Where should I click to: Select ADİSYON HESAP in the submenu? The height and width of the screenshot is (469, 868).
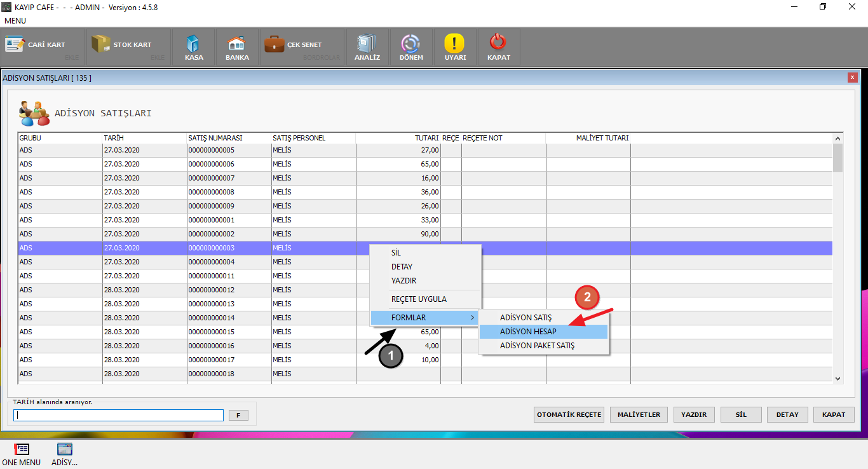pos(544,332)
